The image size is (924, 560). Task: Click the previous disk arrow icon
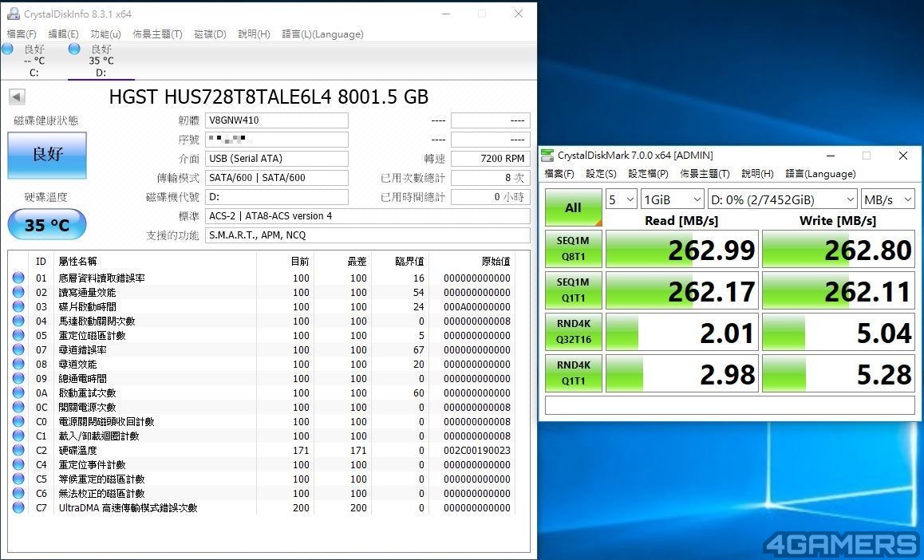(x=17, y=97)
